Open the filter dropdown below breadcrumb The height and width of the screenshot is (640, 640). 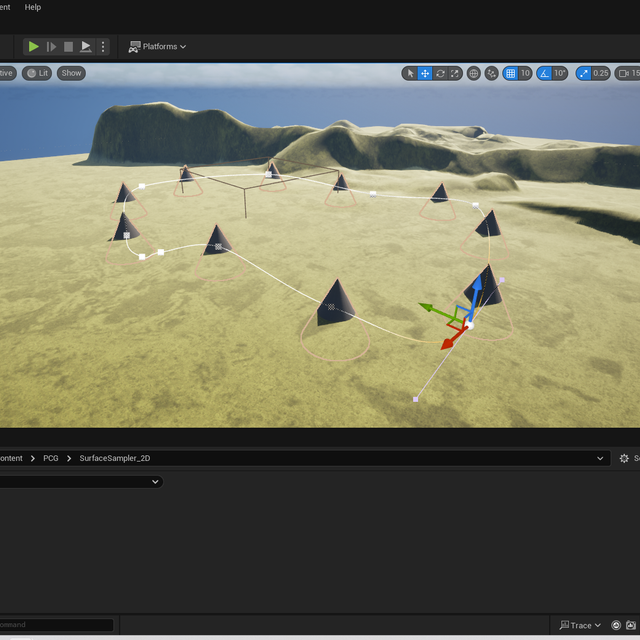pyautogui.click(x=155, y=482)
